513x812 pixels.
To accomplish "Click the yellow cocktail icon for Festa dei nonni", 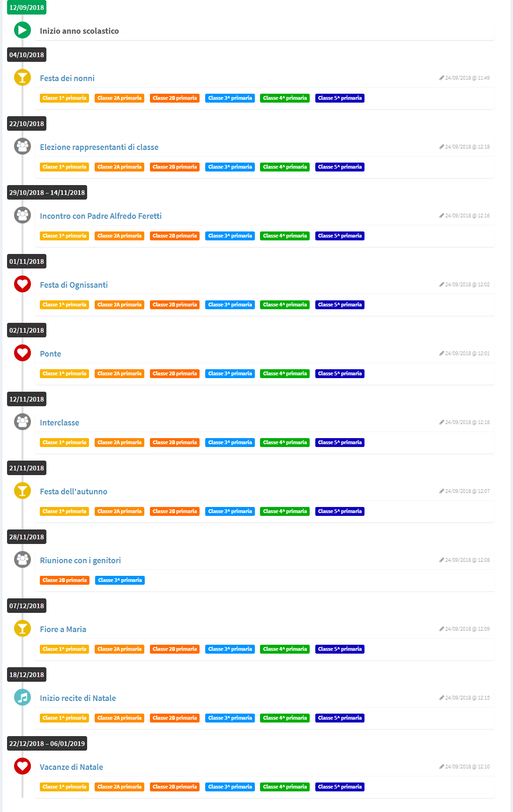I will coord(22,78).
